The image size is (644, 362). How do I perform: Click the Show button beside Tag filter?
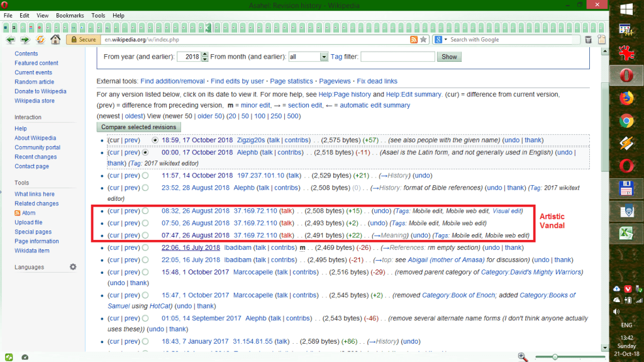pos(449,57)
